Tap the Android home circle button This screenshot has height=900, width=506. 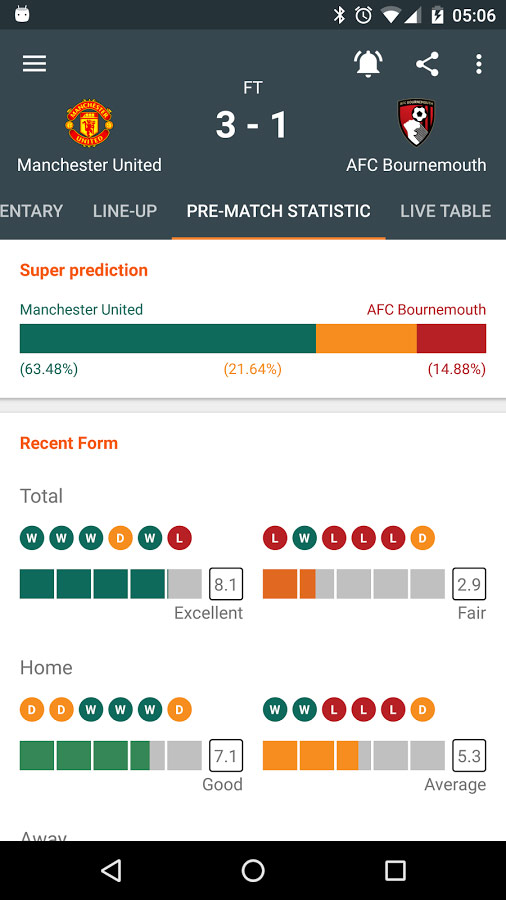click(x=253, y=870)
